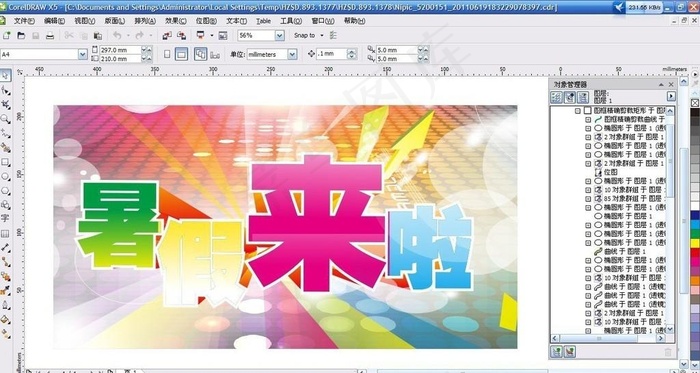Viewport: 700px width, 373px height.
Task: Open the 文本 (Text) menu
Action: [x=237, y=21]
